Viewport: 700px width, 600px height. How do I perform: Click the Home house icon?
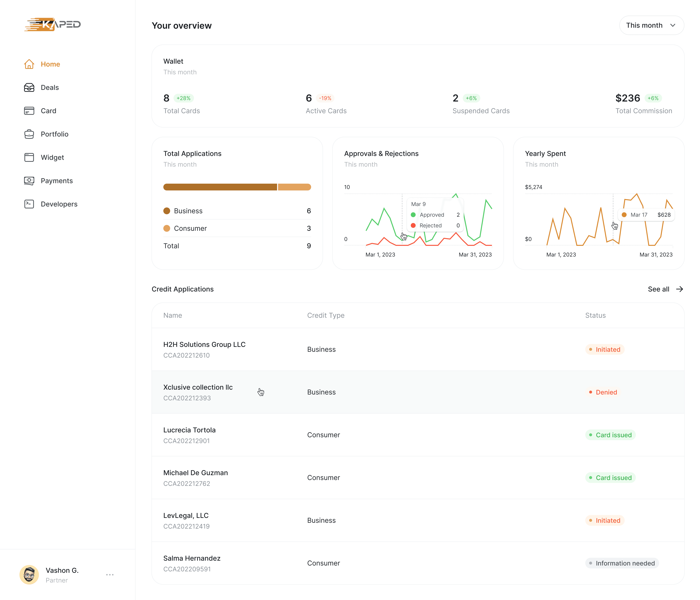[x=29, y=64]
